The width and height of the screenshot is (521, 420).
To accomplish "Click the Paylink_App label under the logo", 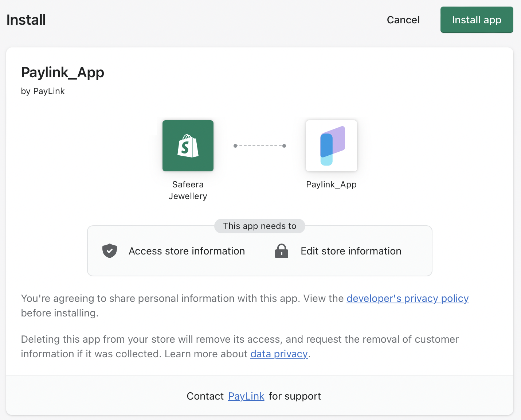I will (331, 184).
